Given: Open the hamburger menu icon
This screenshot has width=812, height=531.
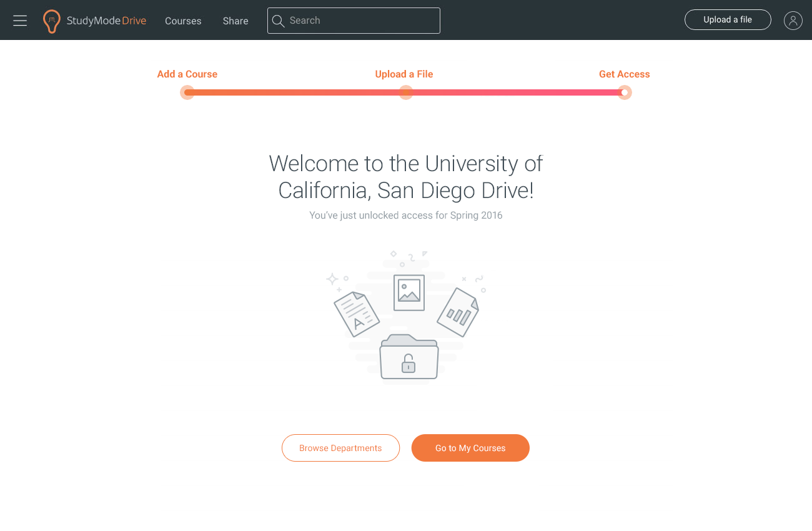Looking at the screenshot, I should pyautogui.click(x=20, y=21).
